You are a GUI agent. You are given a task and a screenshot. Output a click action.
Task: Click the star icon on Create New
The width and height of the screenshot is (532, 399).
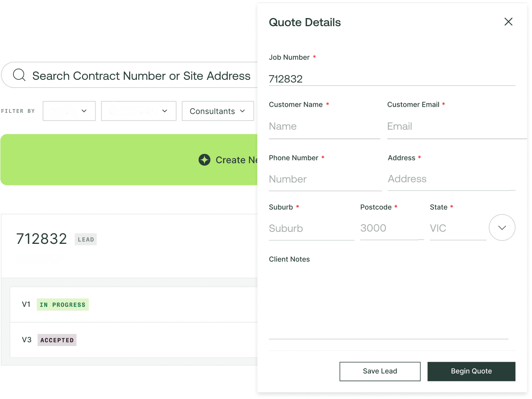(204, 160)
